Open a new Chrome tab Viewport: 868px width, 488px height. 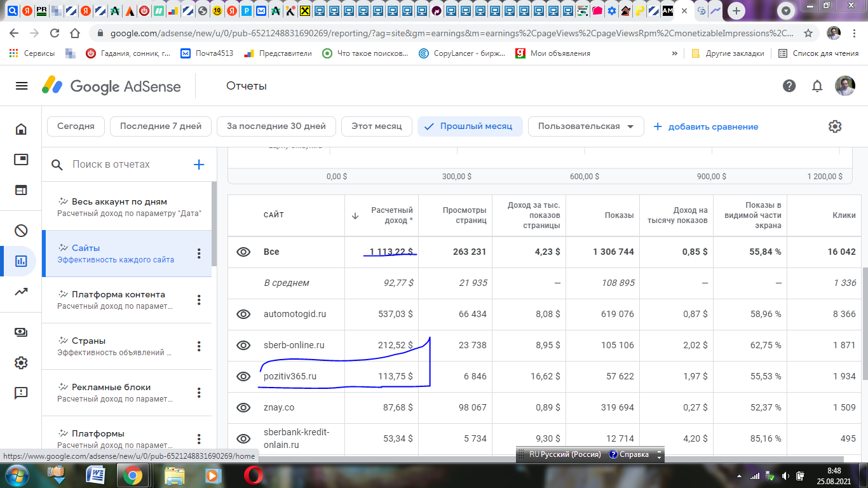click(736, 11)
